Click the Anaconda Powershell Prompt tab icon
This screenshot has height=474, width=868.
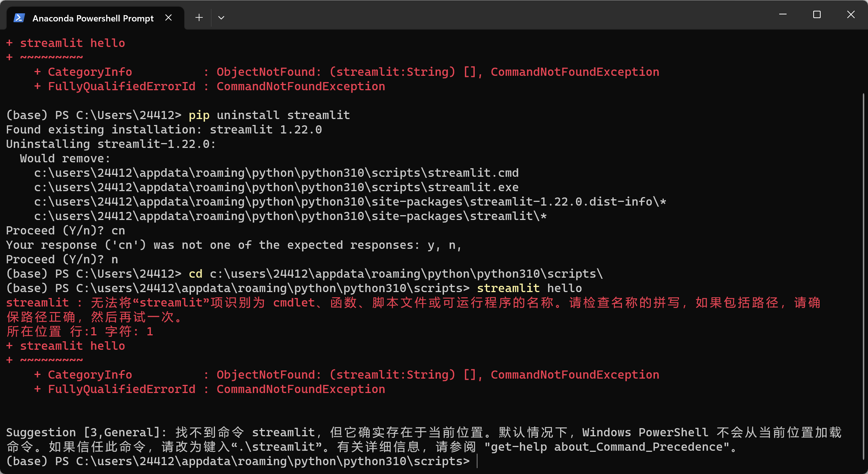[18, 17]
